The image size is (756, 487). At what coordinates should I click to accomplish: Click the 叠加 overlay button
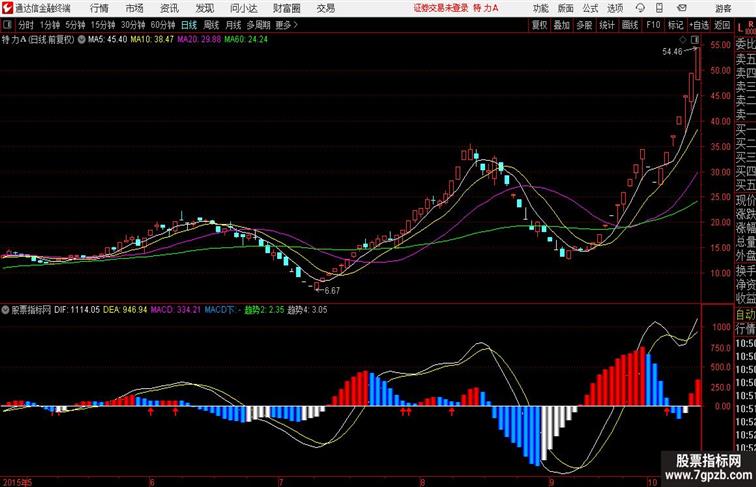562,25
